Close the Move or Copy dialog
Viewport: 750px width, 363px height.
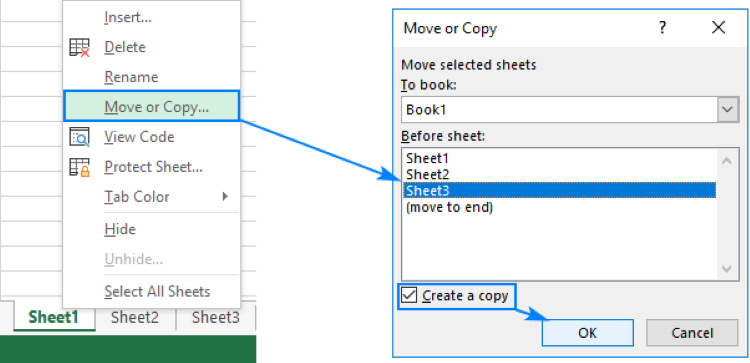click(718, 28)
